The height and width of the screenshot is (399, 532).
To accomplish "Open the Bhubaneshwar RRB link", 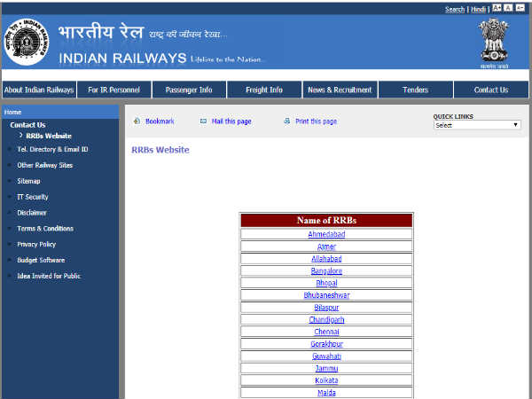I will coord(326,295).
